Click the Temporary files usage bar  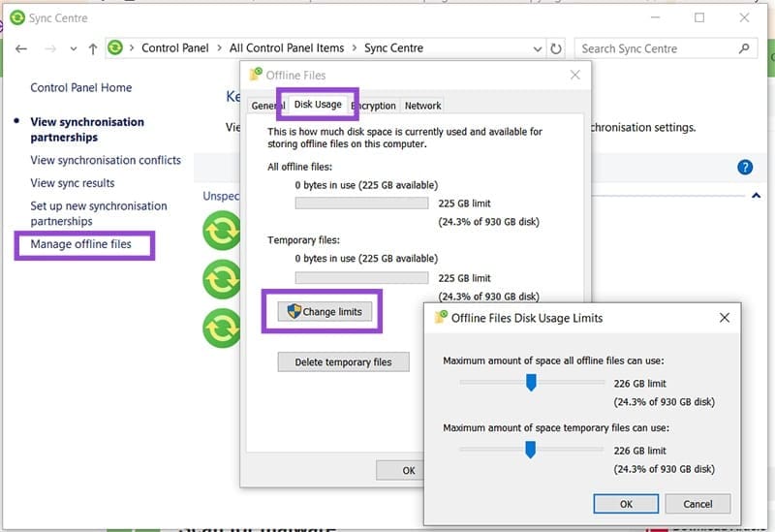361,278
